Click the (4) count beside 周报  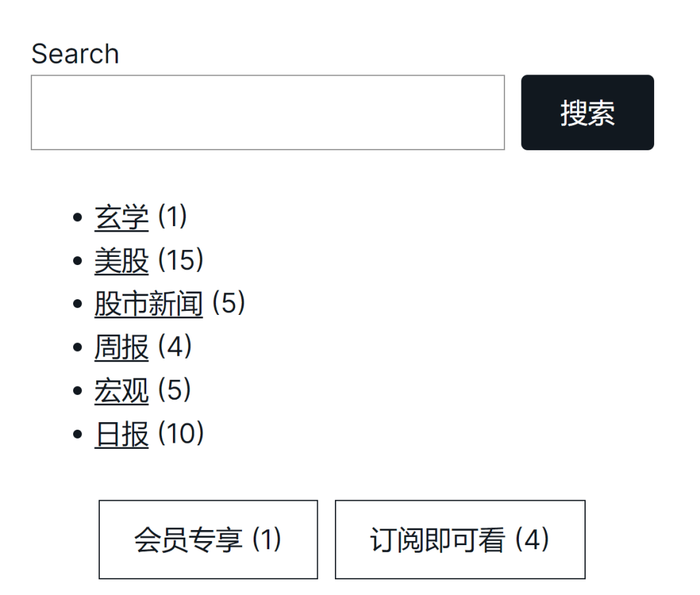pos(174,347)
